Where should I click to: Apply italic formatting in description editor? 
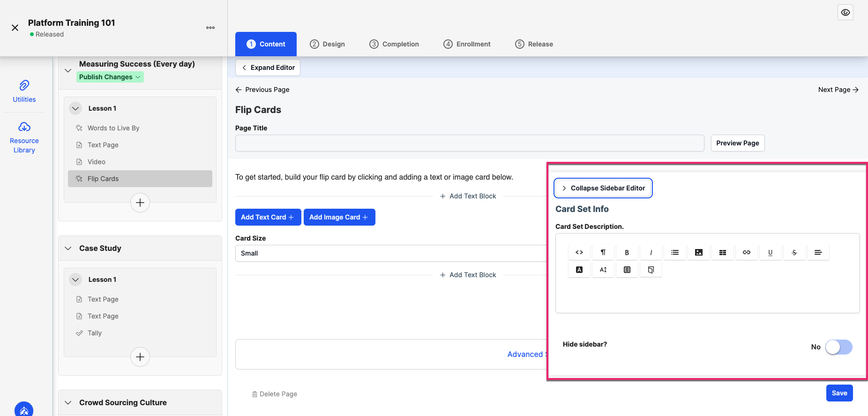[x=651, y=252]
